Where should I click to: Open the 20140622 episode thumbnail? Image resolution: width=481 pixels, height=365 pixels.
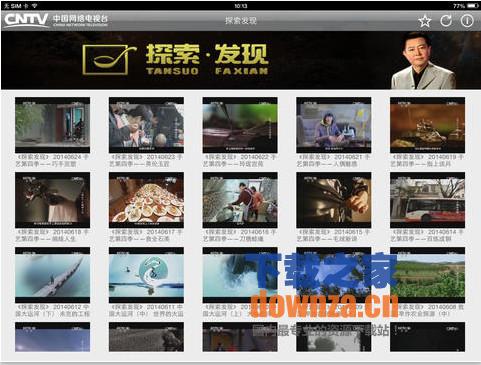(240, 125)
